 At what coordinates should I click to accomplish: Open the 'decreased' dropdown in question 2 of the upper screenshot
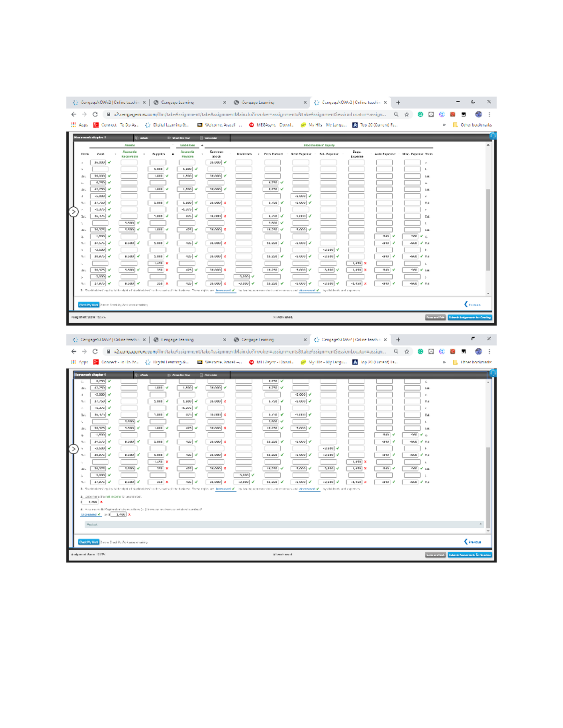pos(308,291)
